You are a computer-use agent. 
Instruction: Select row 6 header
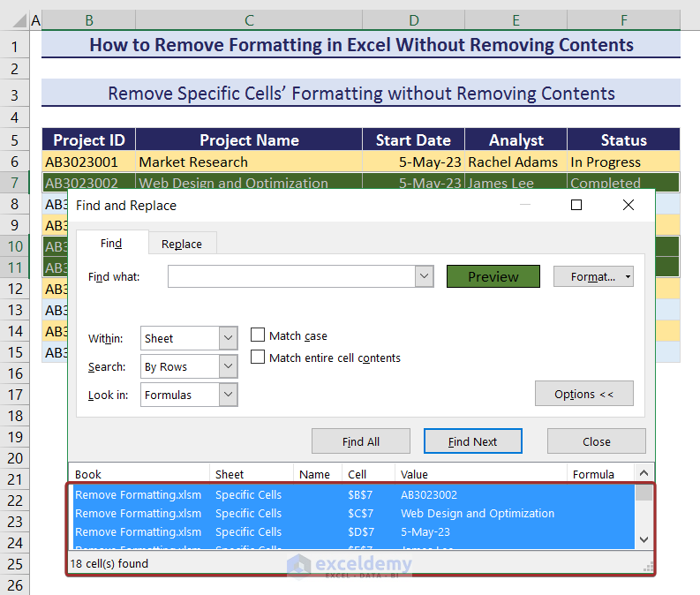point(15,162)
